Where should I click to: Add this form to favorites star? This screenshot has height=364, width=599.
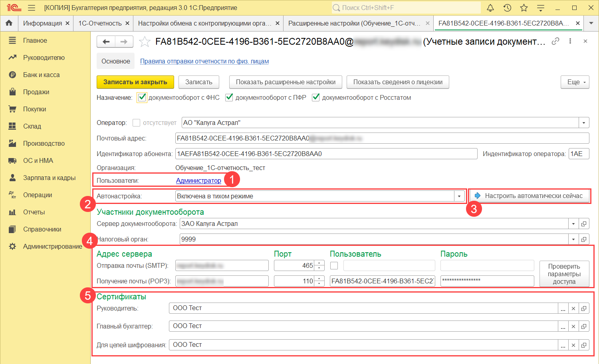point(145,42)
